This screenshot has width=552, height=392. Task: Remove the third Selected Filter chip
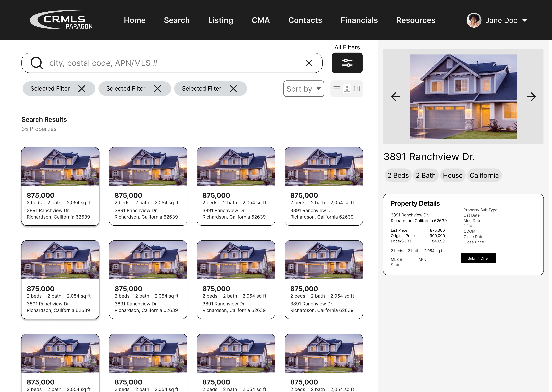[233, 89]
